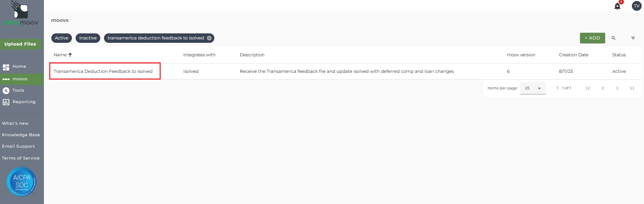Click the isolved cell in Integrates with column
The height and width of the screenshot is (204, 644).
click(x=191, y=71)
